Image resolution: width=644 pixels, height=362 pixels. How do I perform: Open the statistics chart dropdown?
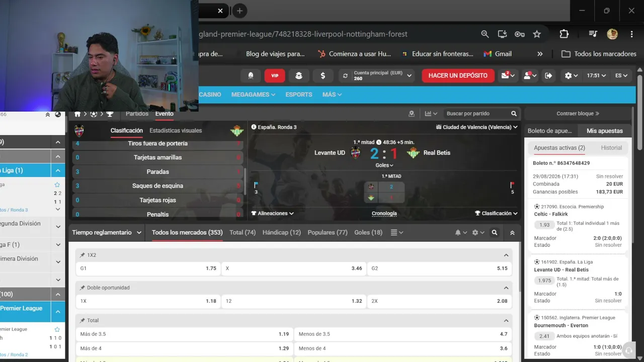point(431,114)
